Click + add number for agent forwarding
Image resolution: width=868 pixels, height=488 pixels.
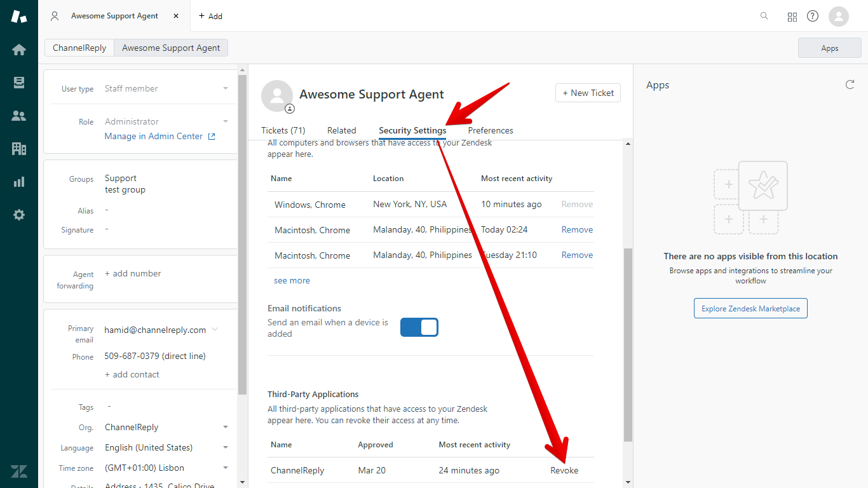pos(133,273)
